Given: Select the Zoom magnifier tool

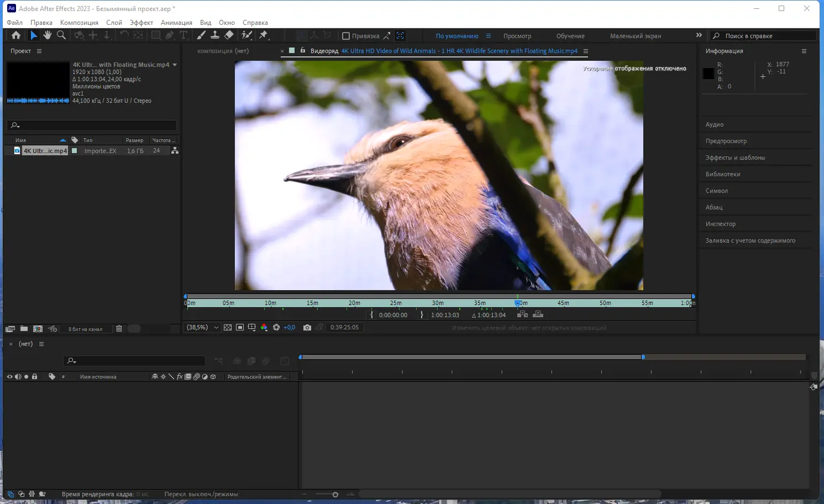Looking at the screenshot, I should coord(61,35).
